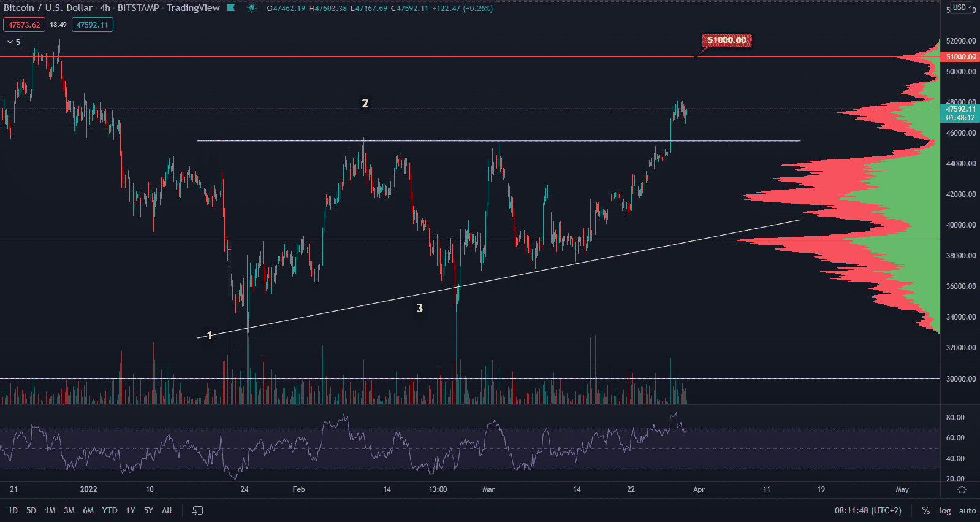Click the 51000.00 red price callout label
The height and width of the screenshot is (522, 980).
(726, 40)
